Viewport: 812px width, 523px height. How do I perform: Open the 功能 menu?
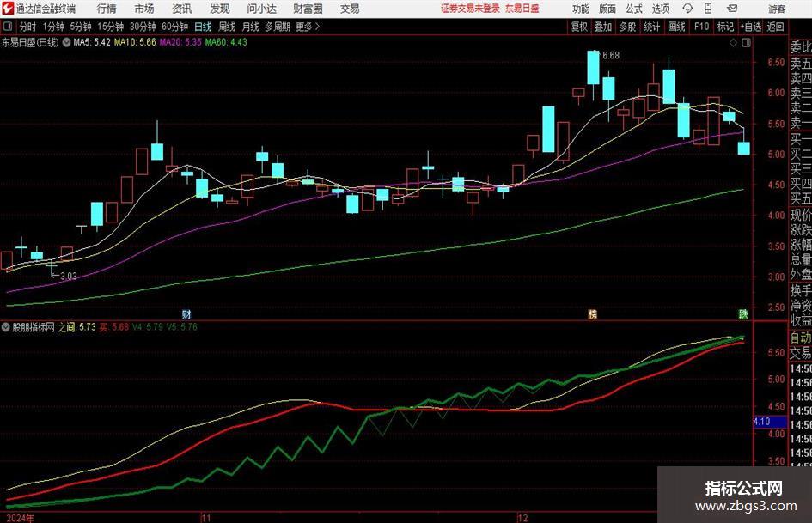click(581, 9)
